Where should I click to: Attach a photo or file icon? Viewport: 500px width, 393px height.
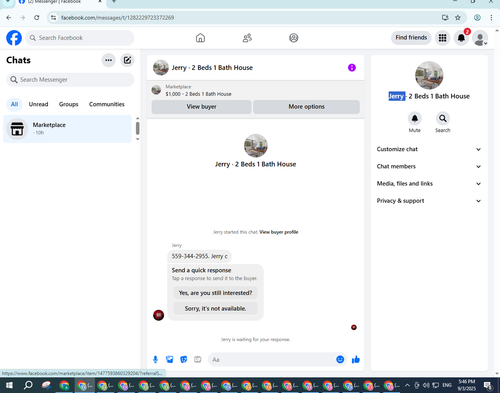tap(170, 359)
